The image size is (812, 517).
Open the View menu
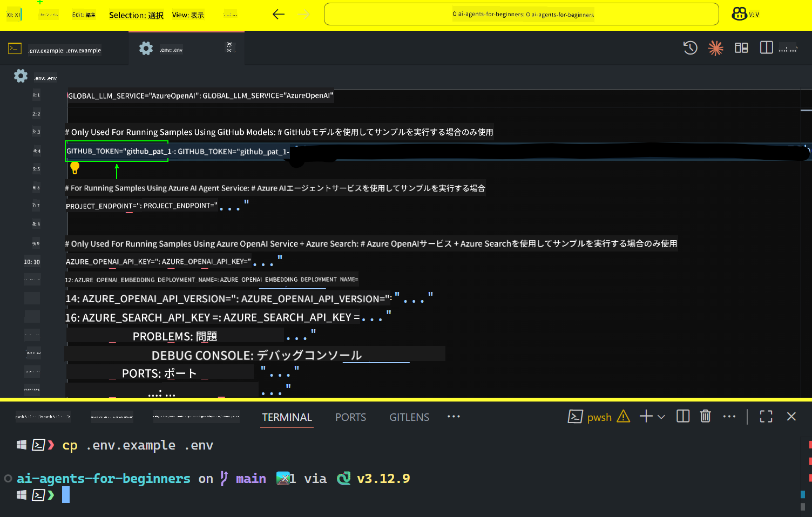[x=188, y=15]
